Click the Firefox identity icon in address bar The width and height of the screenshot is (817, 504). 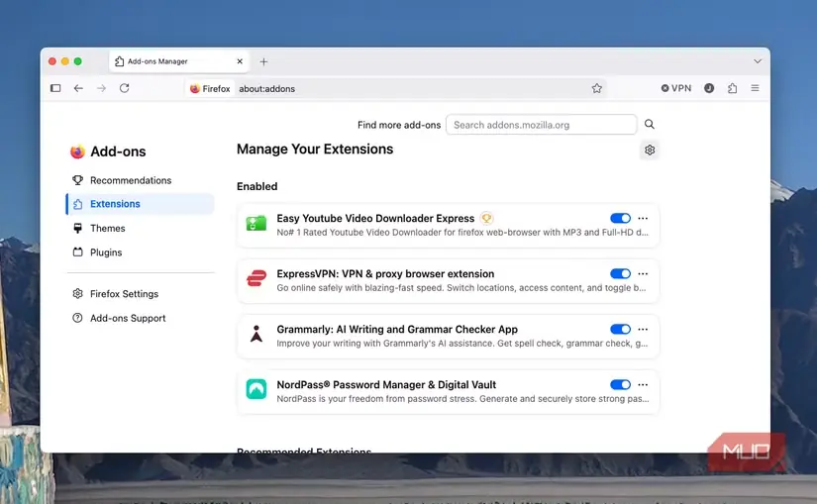click(210, 88)
